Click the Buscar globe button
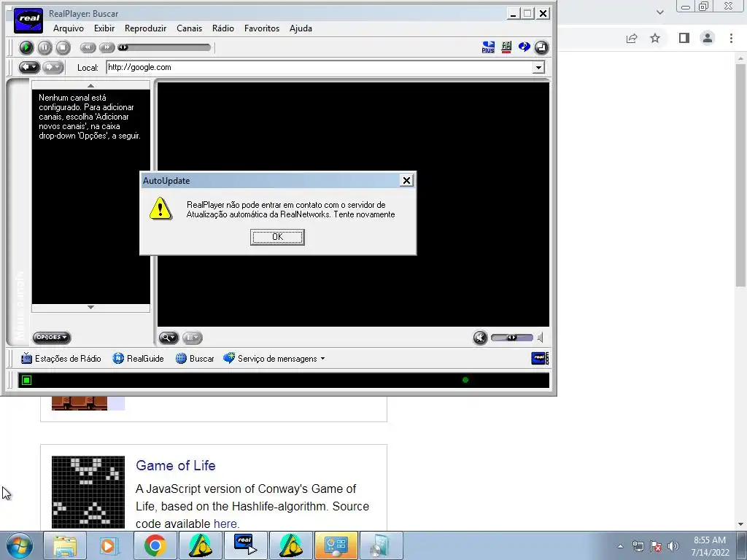The height and width of the screenshot is (560, 747). coord(195,359)
